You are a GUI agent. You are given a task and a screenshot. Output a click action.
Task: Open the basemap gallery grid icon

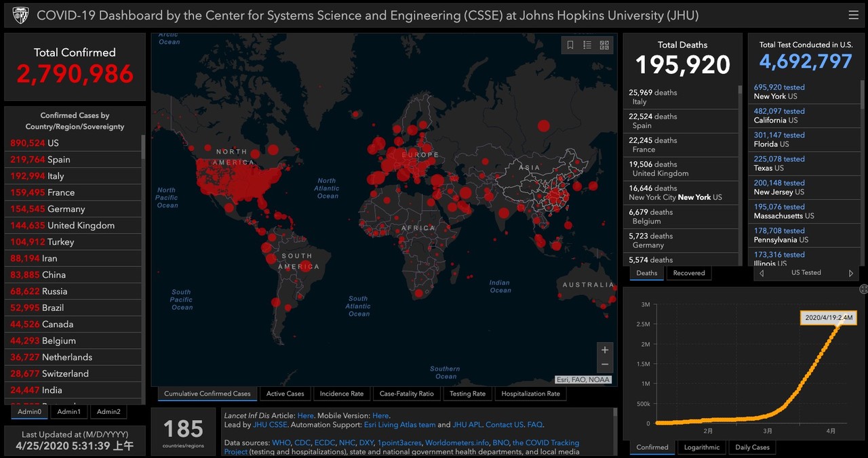604,45
